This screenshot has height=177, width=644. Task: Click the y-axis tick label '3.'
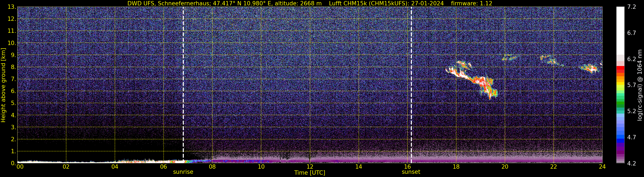13,127
